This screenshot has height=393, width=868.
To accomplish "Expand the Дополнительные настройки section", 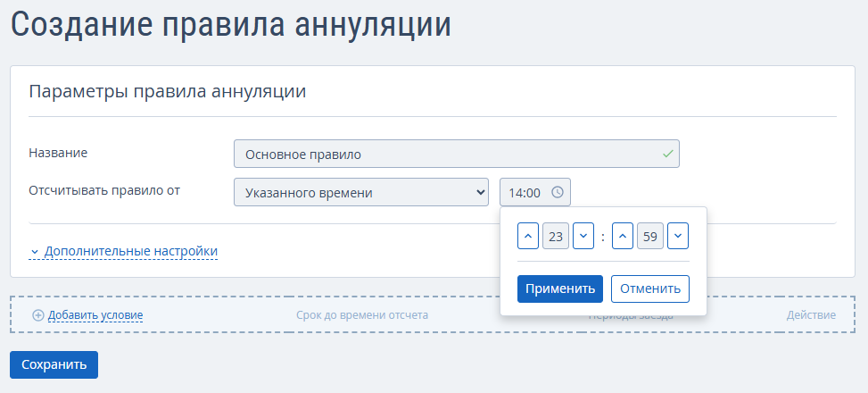I will pyautogui.click(x=130, y=252).
